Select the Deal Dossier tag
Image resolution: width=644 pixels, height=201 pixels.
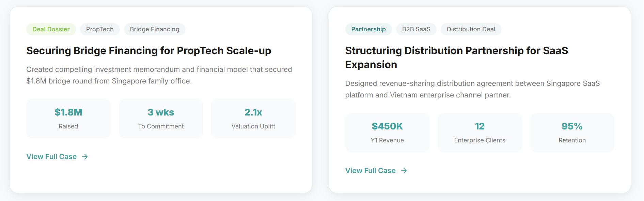[51, 29]
